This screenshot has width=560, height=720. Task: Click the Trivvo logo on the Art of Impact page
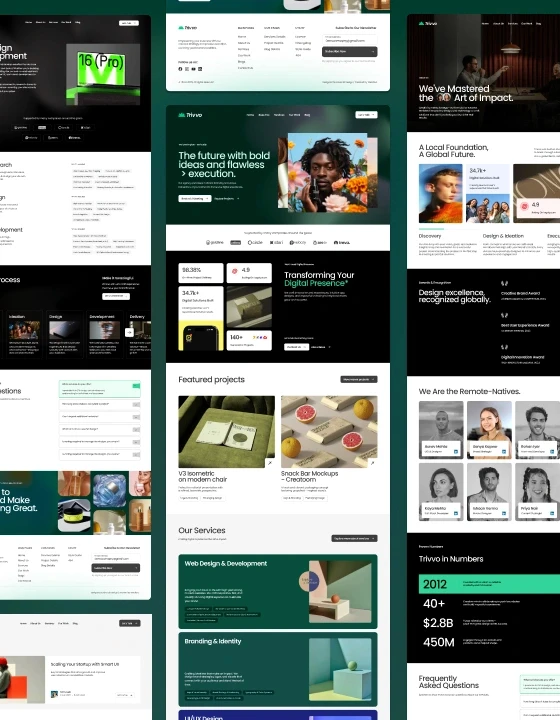click(x=428, y=23)
